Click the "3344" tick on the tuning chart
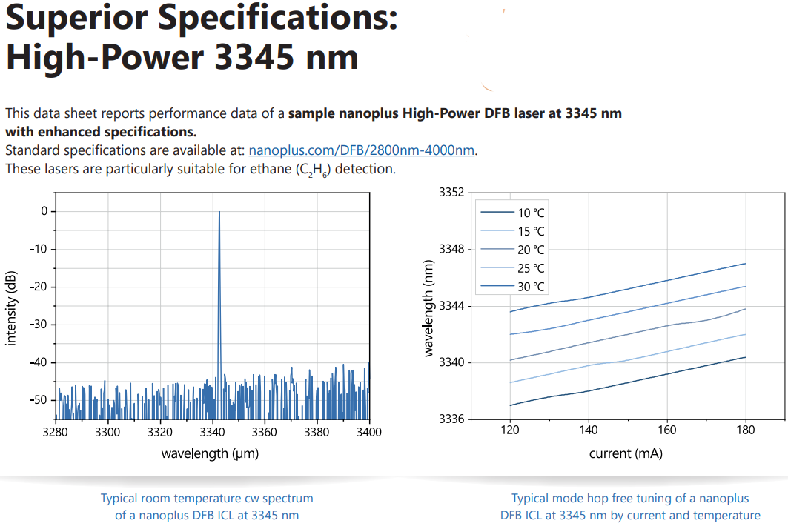 (x=451, y=305)
